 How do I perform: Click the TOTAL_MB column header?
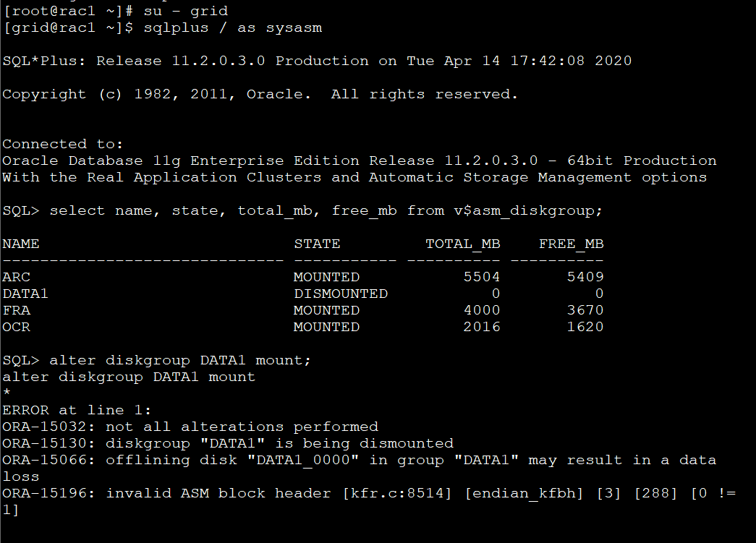click(463, 244)
